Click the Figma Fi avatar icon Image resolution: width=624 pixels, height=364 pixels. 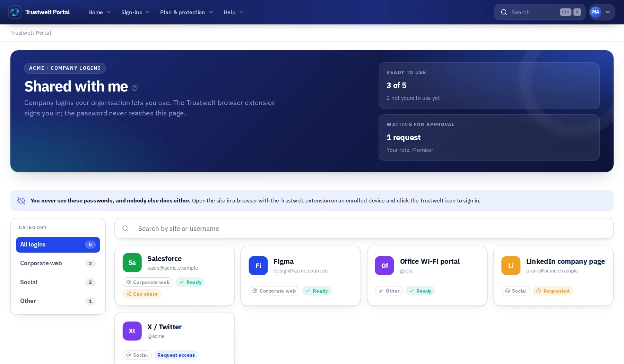point(258,266)
